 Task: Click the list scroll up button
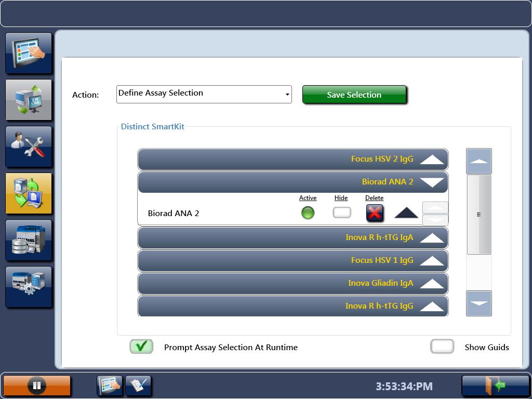478,161
